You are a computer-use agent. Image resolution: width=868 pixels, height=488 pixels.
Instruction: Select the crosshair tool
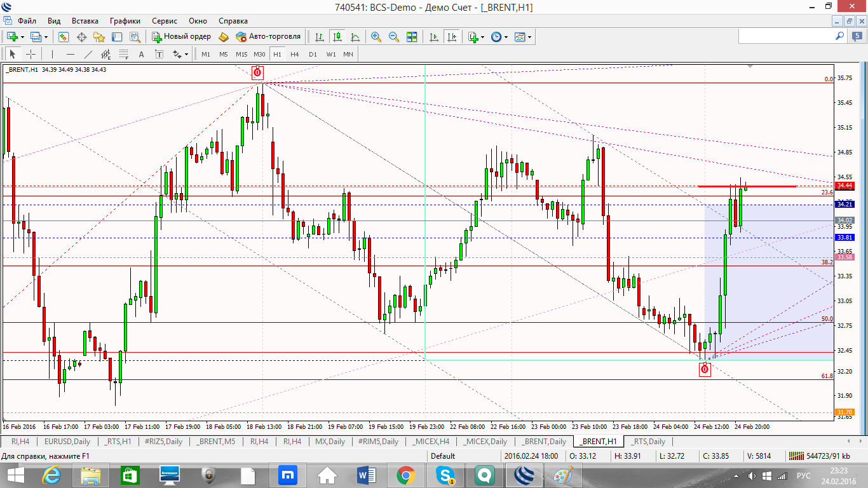tap(30, 54)
